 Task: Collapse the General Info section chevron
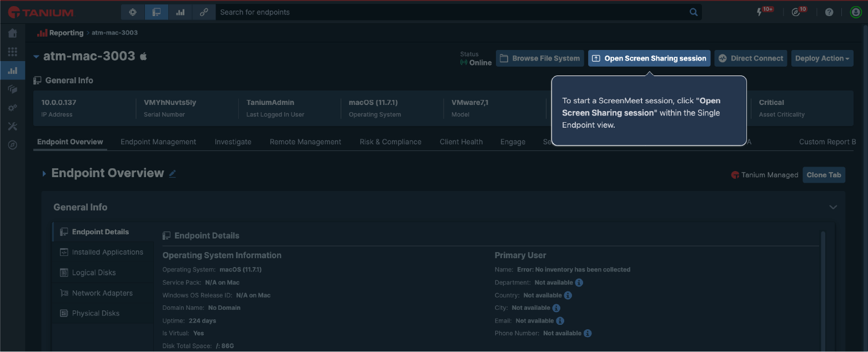[x=833, y=207]
